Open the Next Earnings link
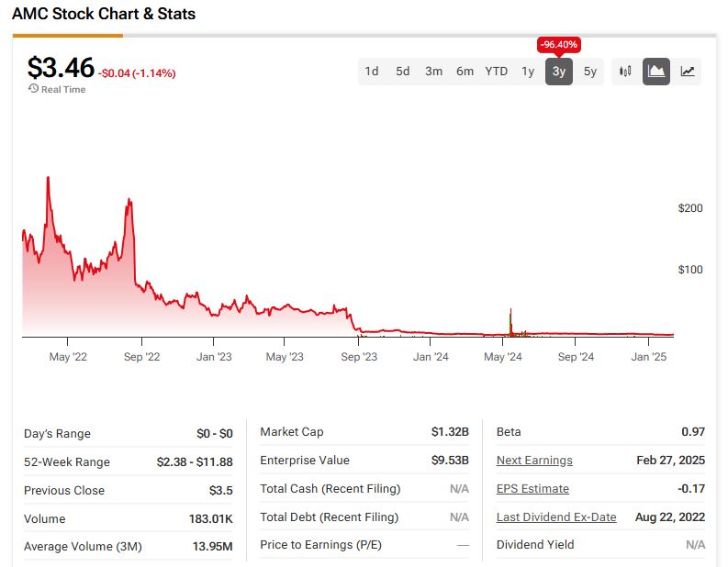This screenshot has height=567, width=728. click(534, 461)
